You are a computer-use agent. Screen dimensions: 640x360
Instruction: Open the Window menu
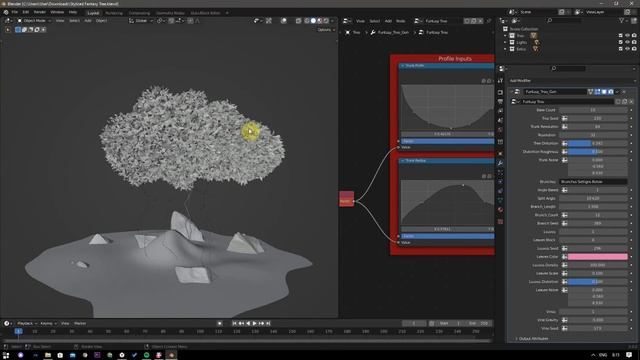tap(57, 12)
